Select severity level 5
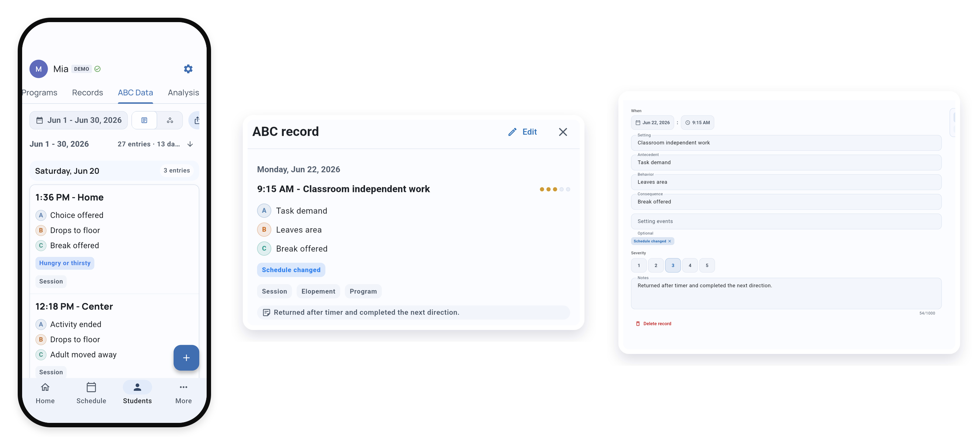 click(x=707, y=265)
